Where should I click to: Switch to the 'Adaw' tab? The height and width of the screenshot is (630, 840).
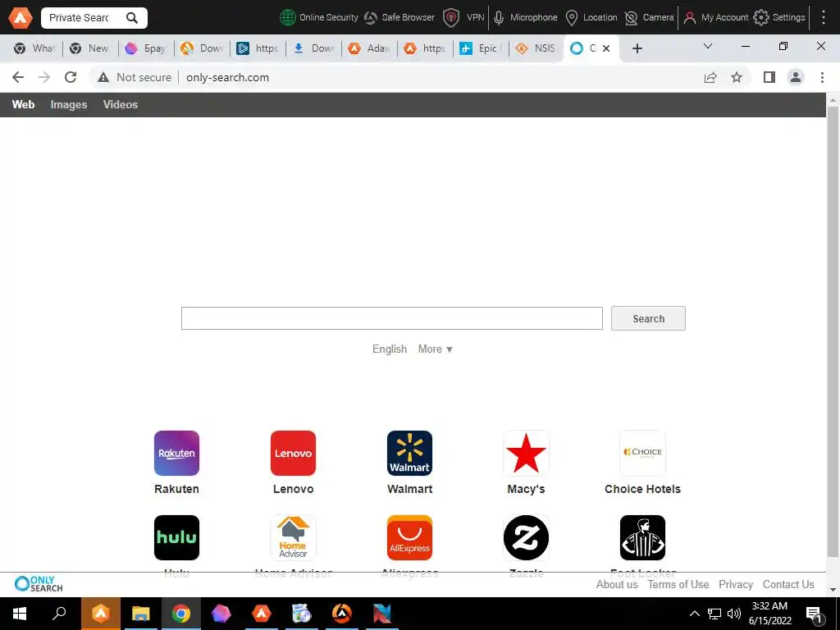[x=368, y=48]
